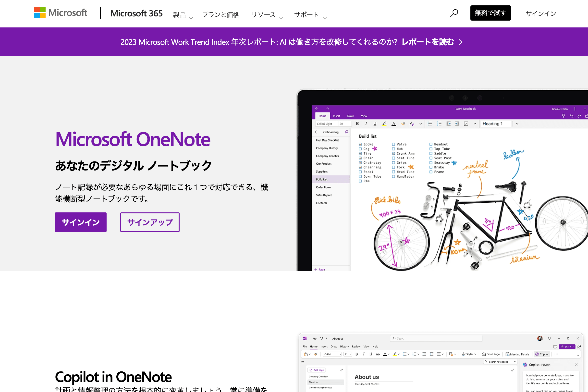588x392 pixels.
Task: Uncheck the Crank Arm checkbox
Action: coord(393,154)
